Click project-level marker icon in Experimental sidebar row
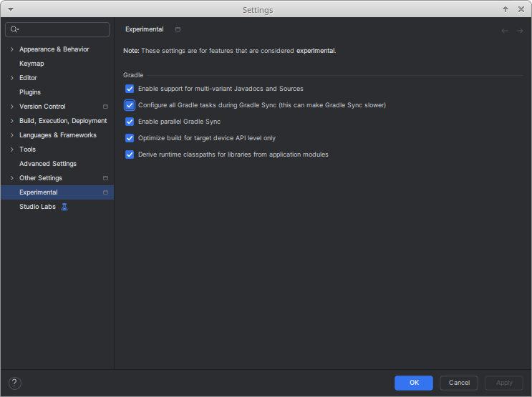Image resolution: width=532 pixels, height=397 pixels. coord(105,192)
